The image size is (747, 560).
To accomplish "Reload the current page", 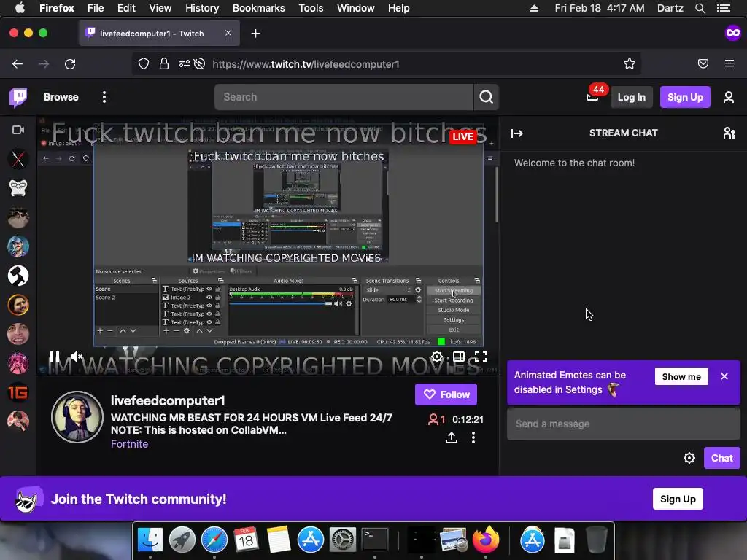I will tap(70, 64).
